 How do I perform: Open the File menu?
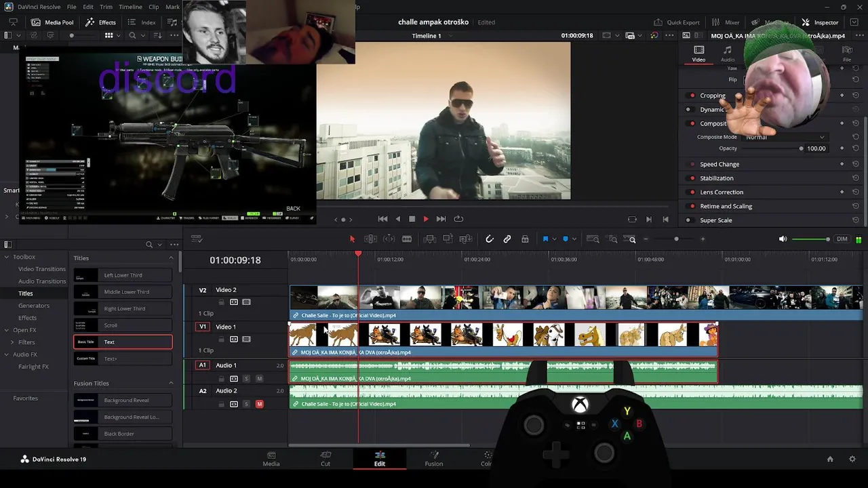pos(71,7)
